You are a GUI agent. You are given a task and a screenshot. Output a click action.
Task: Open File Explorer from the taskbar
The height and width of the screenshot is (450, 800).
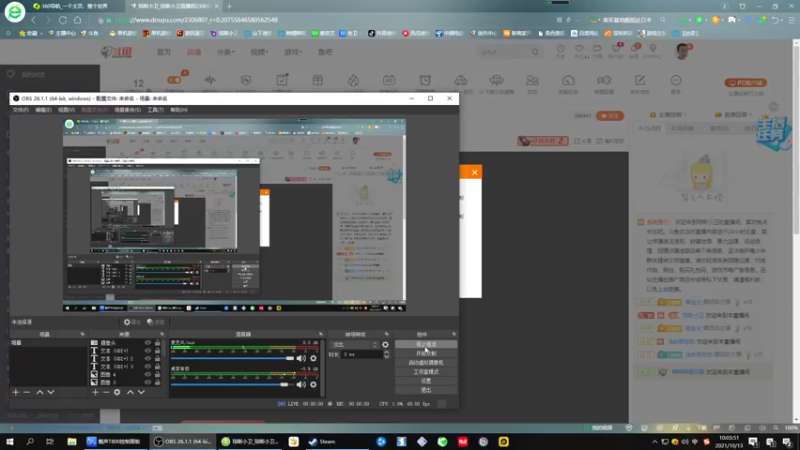[72, 441]
